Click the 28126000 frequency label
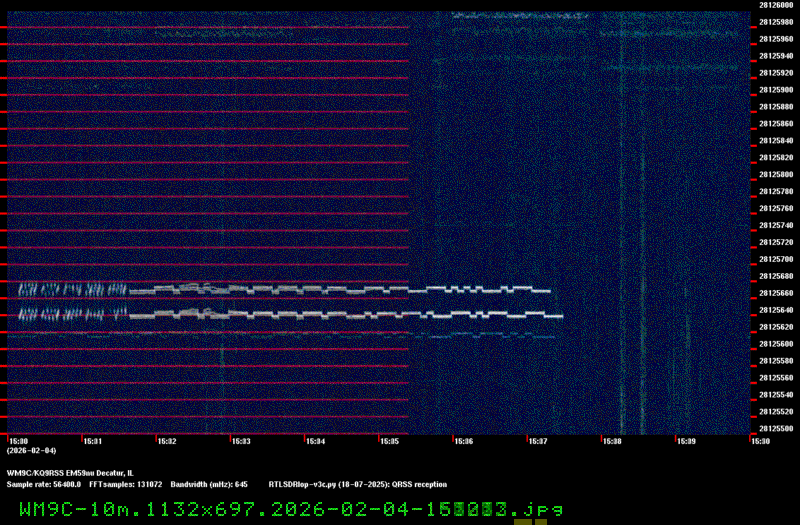This screenshot has width=800, height=525. pyautogui.click(x=775, y=5)
